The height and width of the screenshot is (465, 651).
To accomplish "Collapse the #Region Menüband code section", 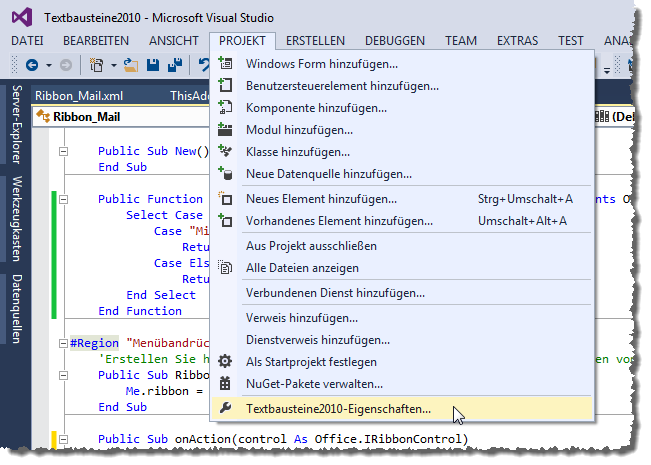I will [x=61, y=342].
